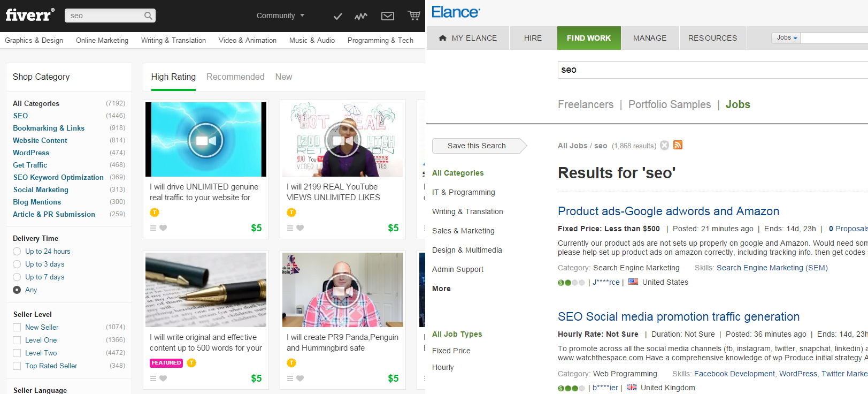Screen dimensions: 868x394
Task: Check the Level One seller checkbox
Action: point(17,340)
